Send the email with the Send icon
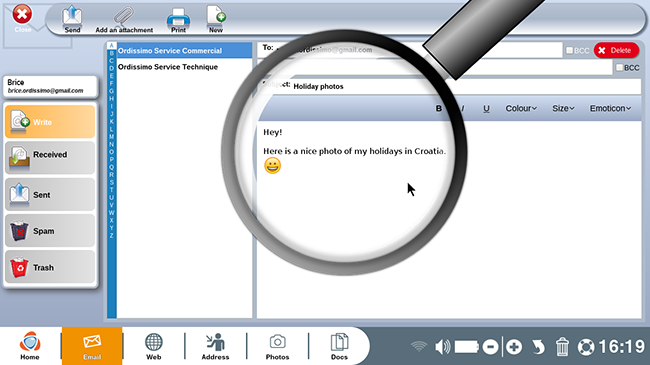This screenshot has height=365, width=650. [x=72, y=19]
